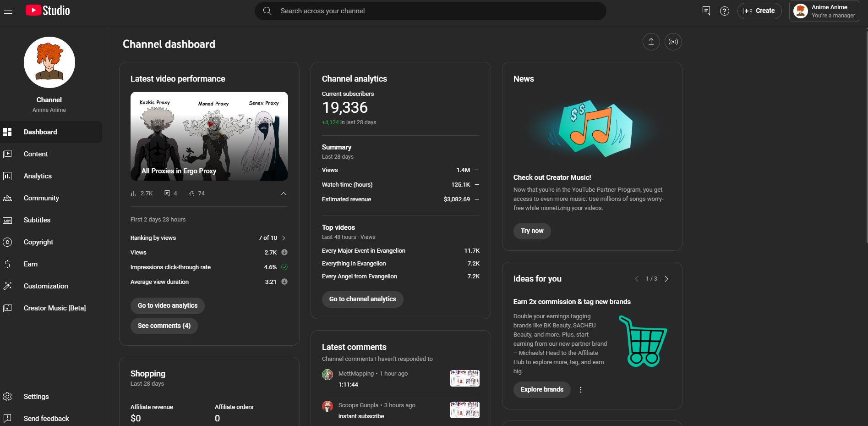The width and height of the screenshot is (868, 426).
Task: Click Explore brands button
Action: click(x=542, y=389)
